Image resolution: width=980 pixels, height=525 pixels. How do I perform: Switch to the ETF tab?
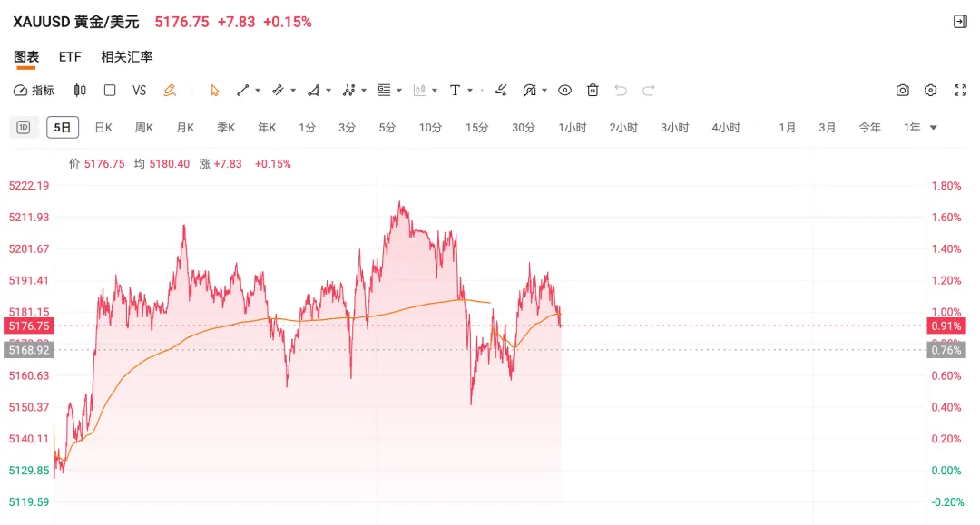coord(70,56)
